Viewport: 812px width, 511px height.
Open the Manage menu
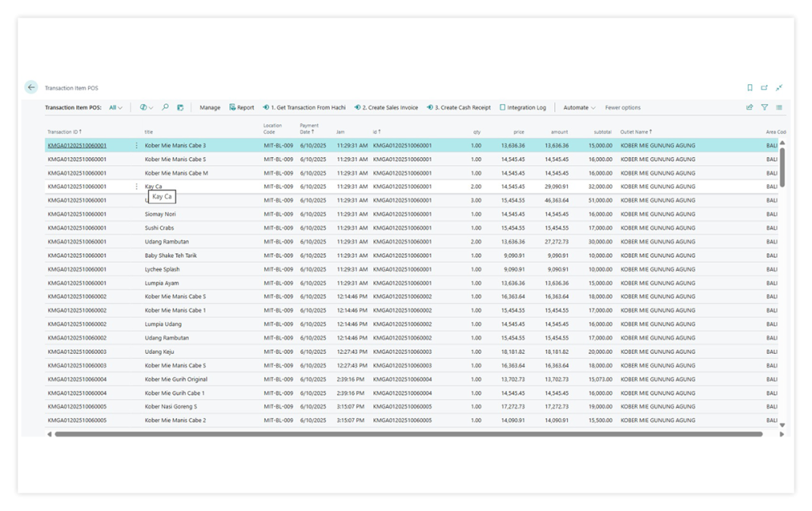[209, 107]
